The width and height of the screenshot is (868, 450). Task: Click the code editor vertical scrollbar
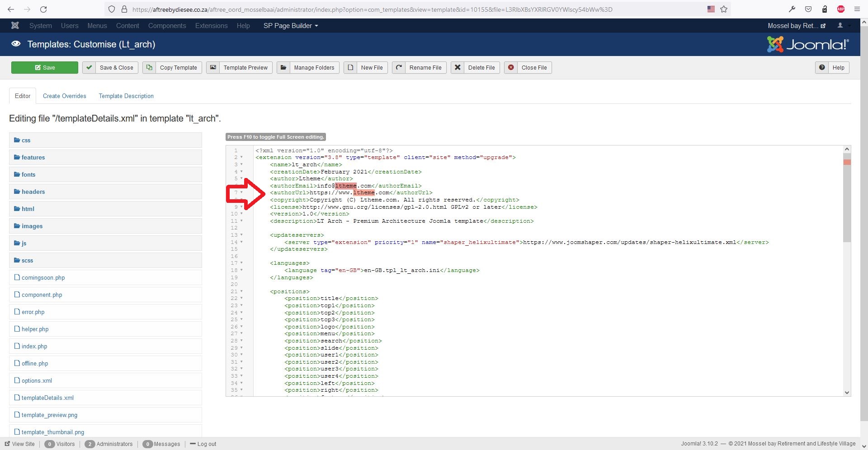pyautogui.click(x=847, y=203)
